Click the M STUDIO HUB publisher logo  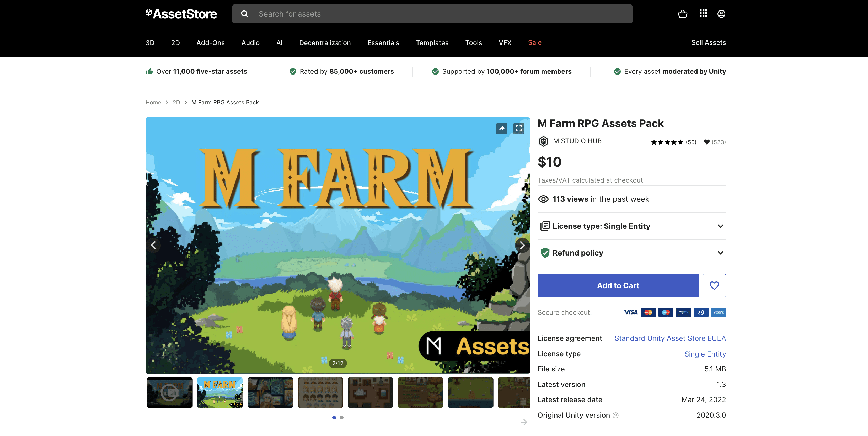(543, 141)
